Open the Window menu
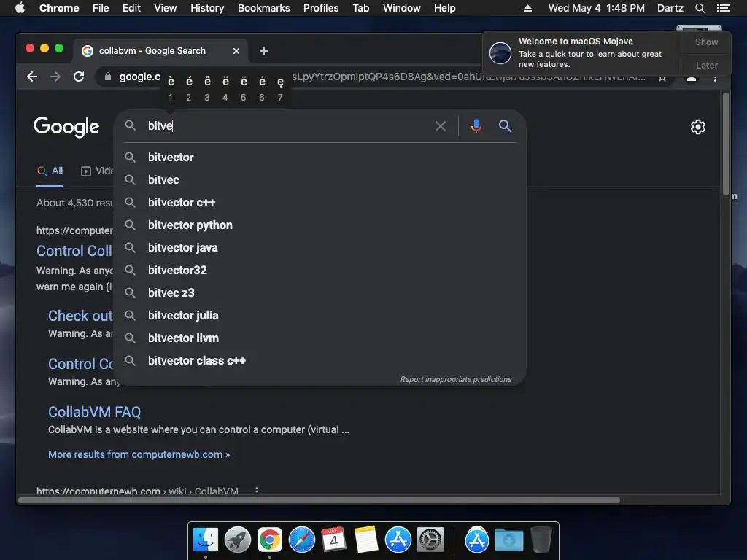The height and width of the screenshot is (560, 747). 402,8
